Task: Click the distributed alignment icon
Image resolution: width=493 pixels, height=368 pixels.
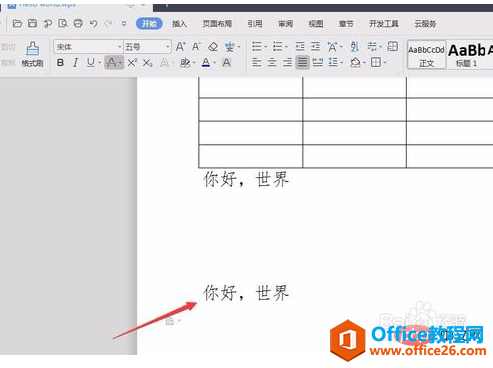Action: [317, 62]
